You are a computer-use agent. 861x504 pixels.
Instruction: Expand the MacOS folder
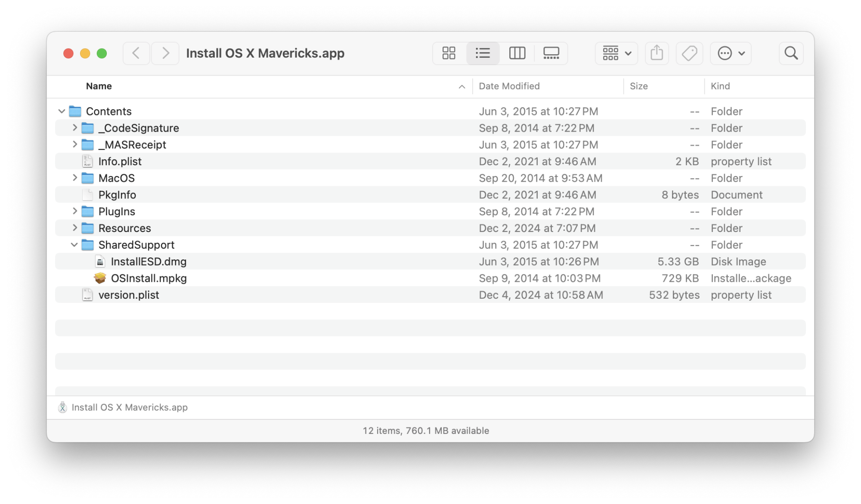coord(74,178)
